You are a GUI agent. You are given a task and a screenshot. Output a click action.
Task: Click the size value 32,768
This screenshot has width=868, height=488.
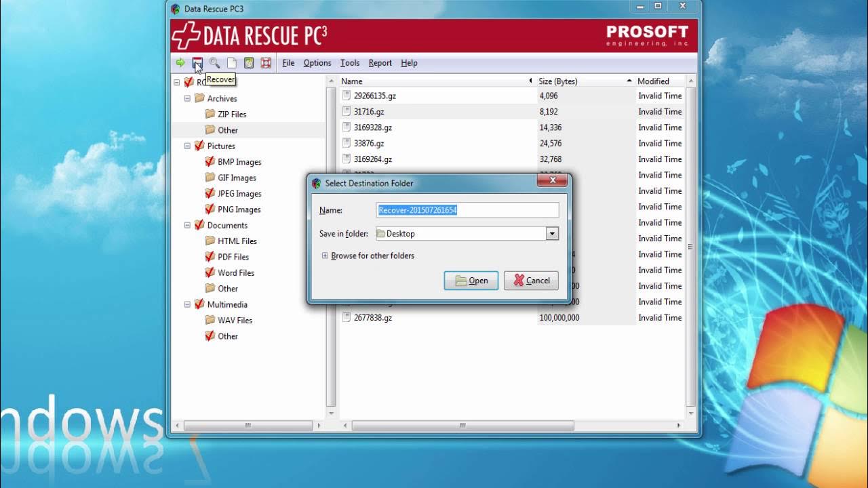coord(551,159)
